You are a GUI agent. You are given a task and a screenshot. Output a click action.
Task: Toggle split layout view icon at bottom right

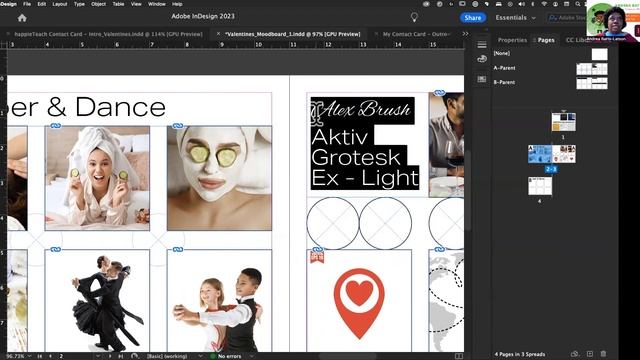pyautogui.click(x=459, y=356)
